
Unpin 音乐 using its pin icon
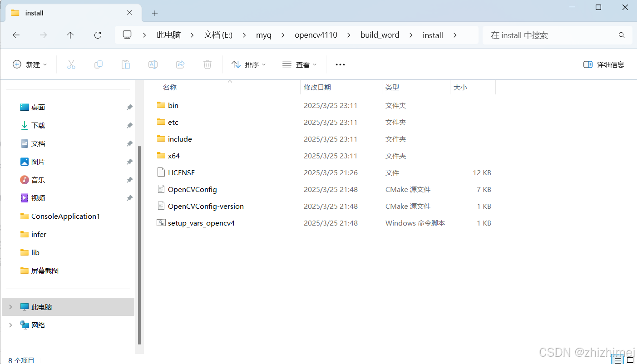(x=129, y=180)
